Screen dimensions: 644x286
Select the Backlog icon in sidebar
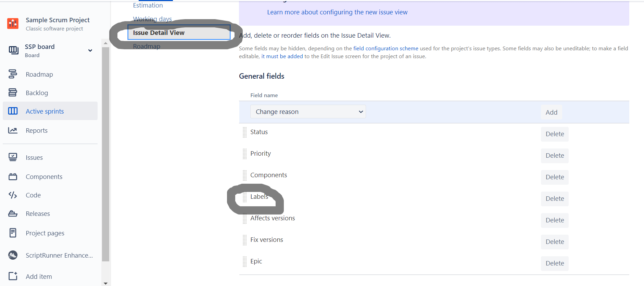tap(13, 92)
